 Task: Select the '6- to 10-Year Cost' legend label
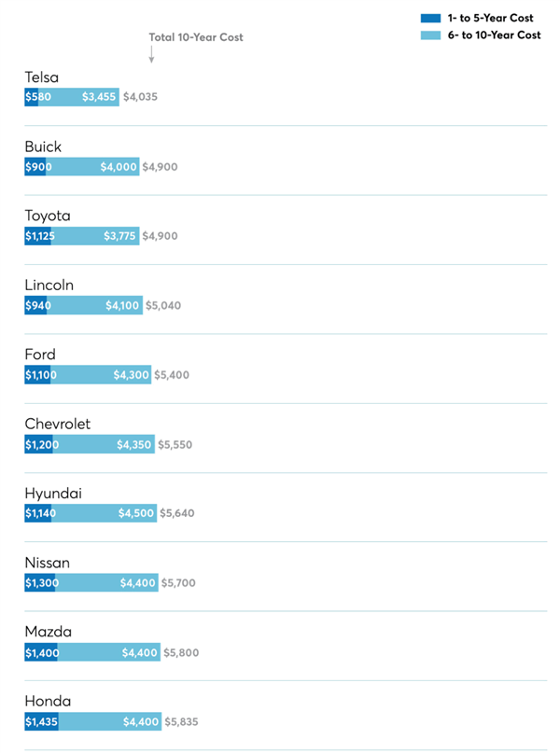[x=495, y=35]
